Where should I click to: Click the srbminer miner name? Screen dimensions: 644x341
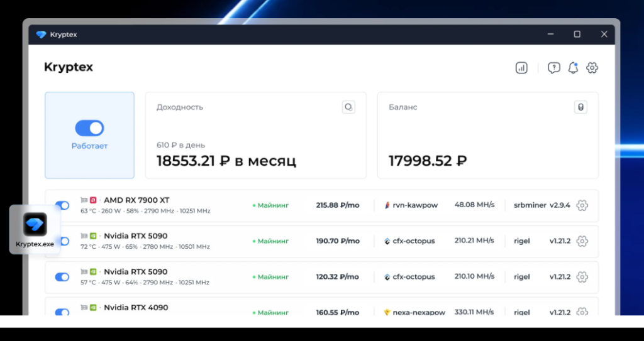pos(530,205)
